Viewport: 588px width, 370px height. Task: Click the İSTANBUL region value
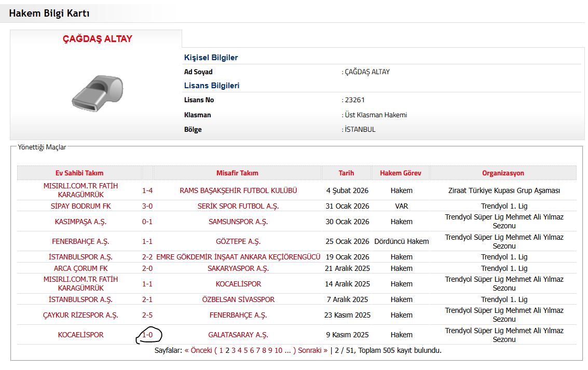tap(360, 129)
